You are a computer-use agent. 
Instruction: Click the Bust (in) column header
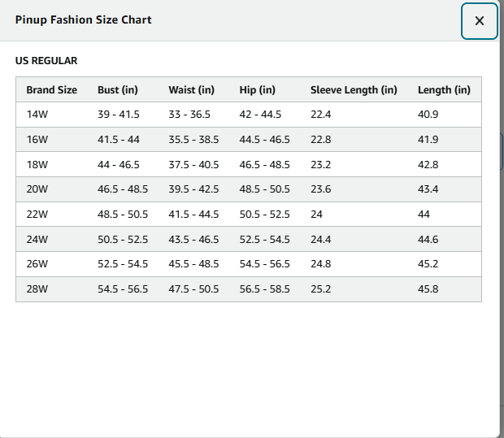(x=118, y=90)
